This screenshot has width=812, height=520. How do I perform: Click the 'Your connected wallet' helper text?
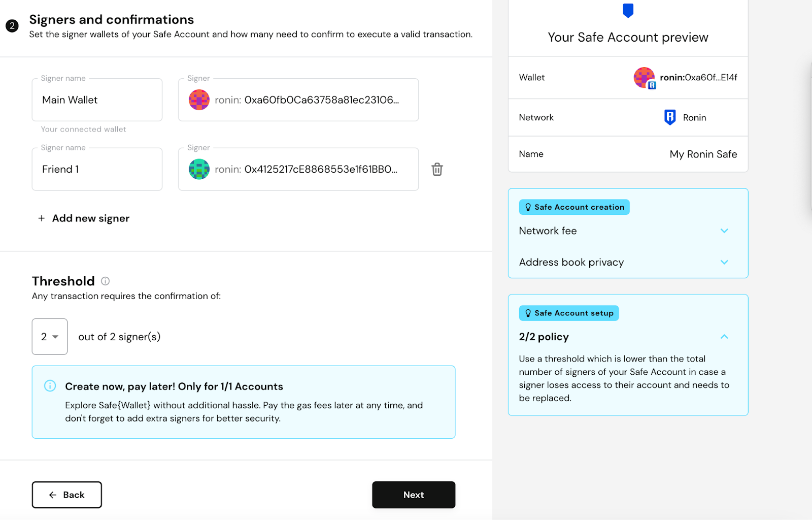[84, 129]
